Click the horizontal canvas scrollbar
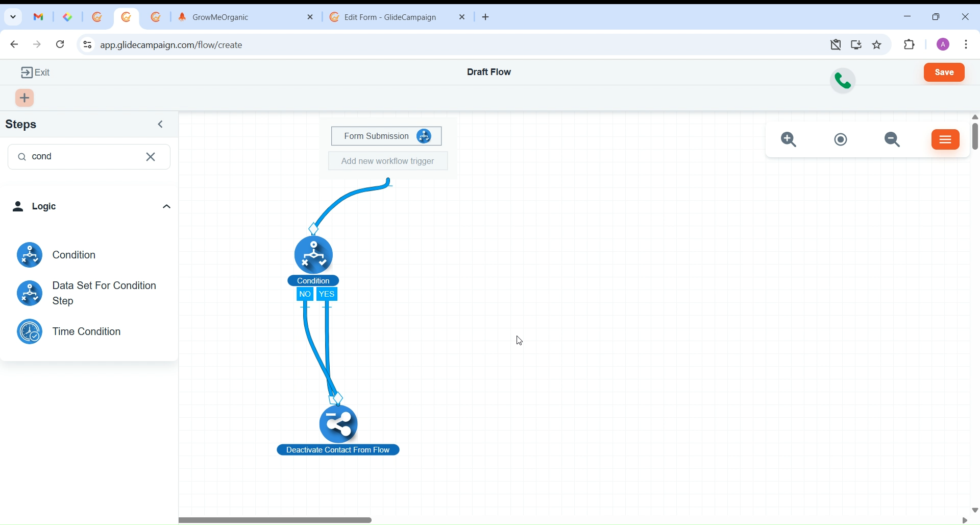This screenshot has height=525, width=980. (276, 520)
